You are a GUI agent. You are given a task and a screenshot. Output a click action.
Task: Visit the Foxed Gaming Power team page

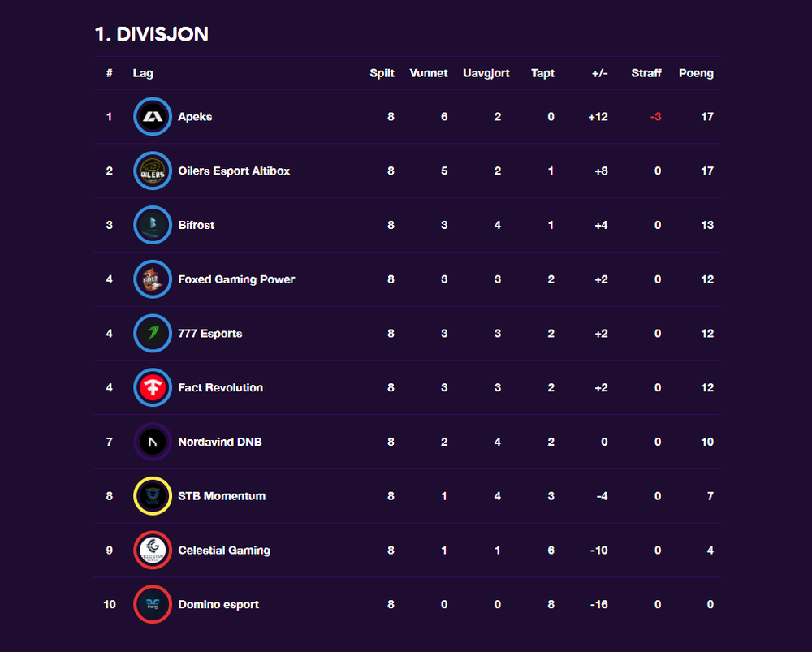pyautogui.click(x=236, y=279)
